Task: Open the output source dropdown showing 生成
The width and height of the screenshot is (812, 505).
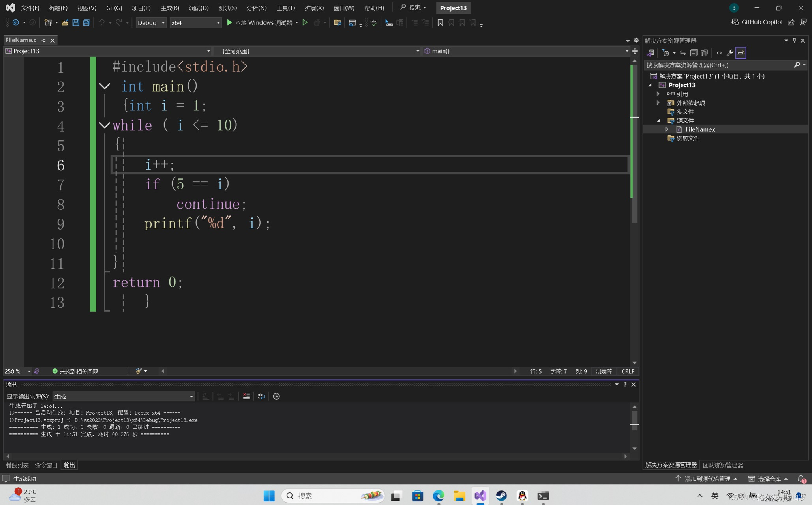Action: tap(124, 396)
